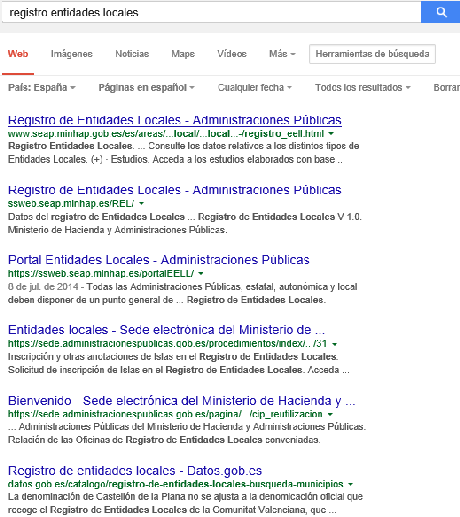Screen dimensions: 460x517
Task: Click snippet text 'Ministerio de Hacienda y Administraciones Públicas.'
Action: click(118, 230)
